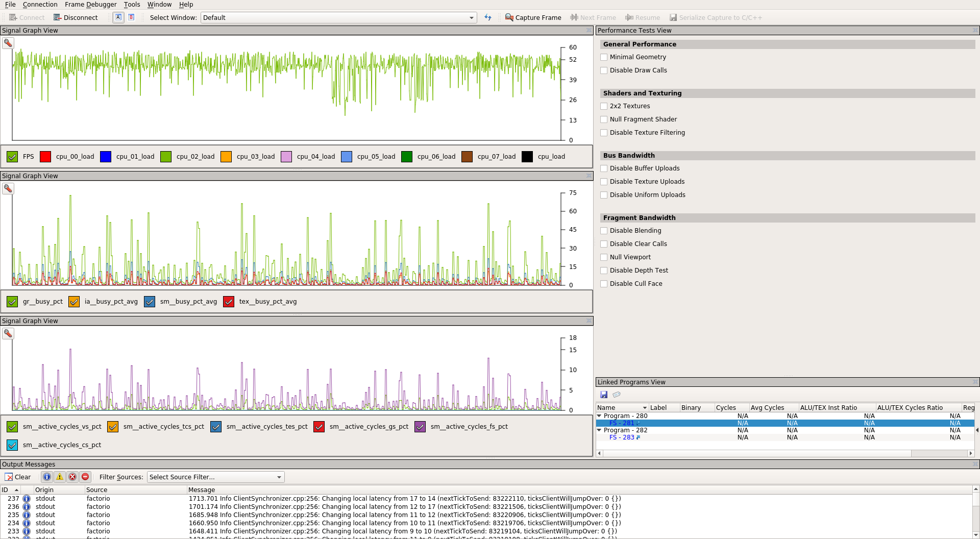The width and height of the screenshot is (980, 539).
Task: Click the second layout toggle icon in toolbar
Action: pos(131,17)
